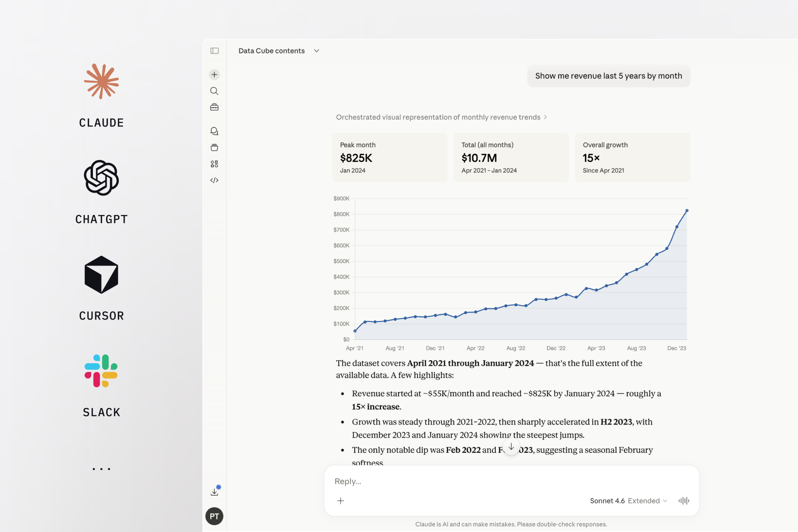Click the 'Since Apr 2021' caption

[603, 171]
